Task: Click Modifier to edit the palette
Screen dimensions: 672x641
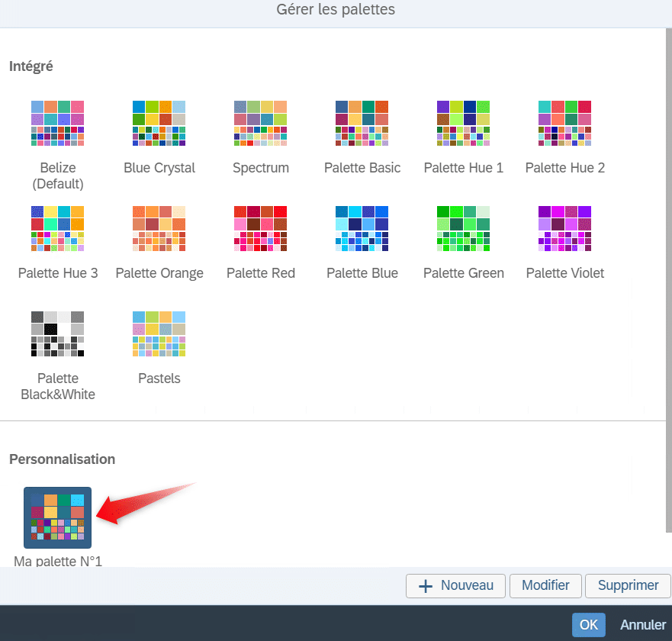Action: click(545, 586)
